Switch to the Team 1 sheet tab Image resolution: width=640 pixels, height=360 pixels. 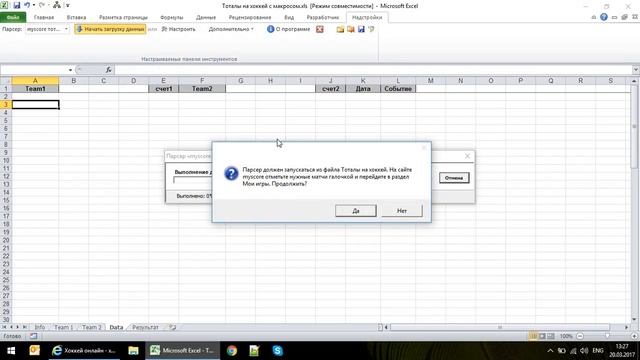63,327
